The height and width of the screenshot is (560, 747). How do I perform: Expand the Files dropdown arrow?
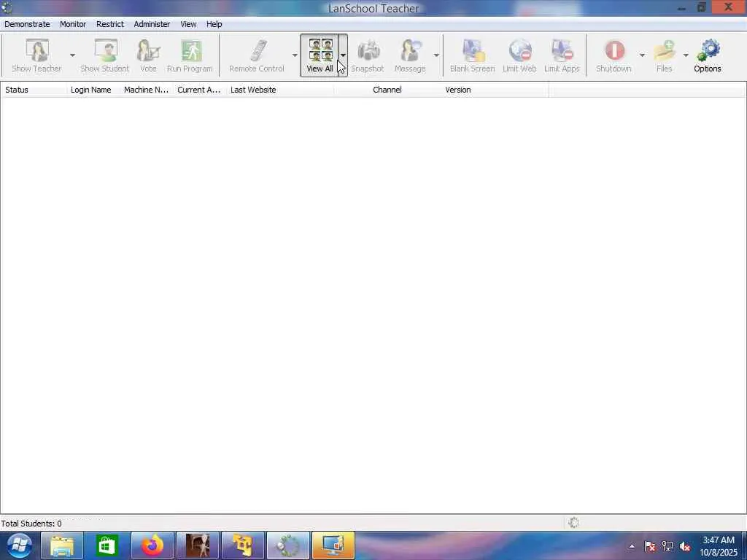point(686,55)
